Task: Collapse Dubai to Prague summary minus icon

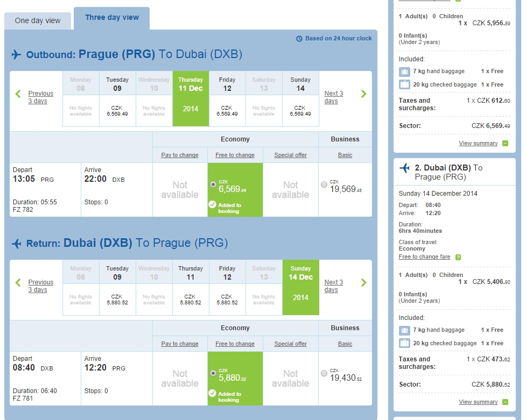Action: (x=505, y=402)
